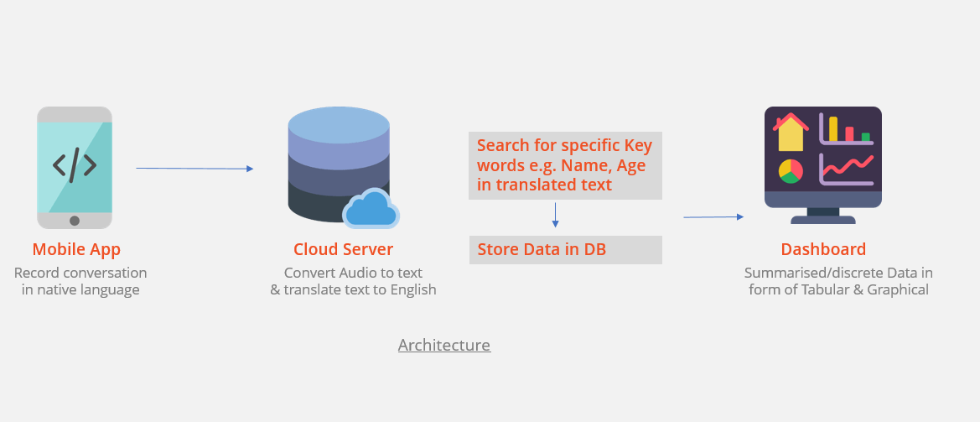Image resolution: width=980 pixels, height=422 pixels.
Task: Select the Cloud Server heading
Action: coord(343,249)
